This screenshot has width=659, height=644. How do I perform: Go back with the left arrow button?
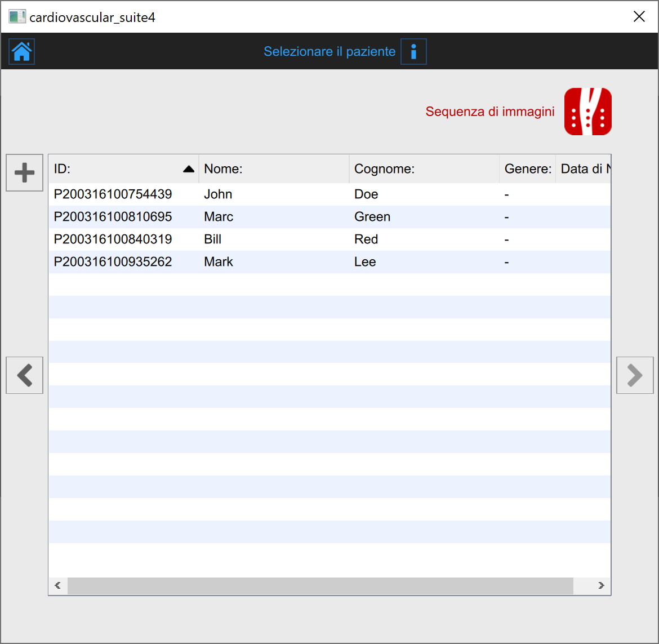[x=25, y=375]
